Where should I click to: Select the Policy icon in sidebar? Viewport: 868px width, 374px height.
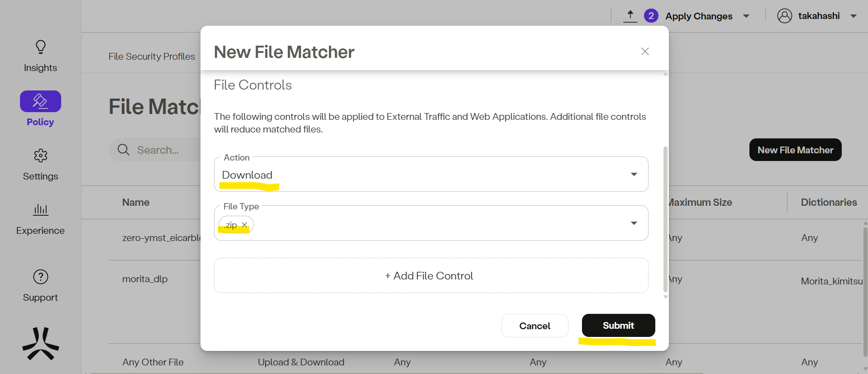point(40,101)
